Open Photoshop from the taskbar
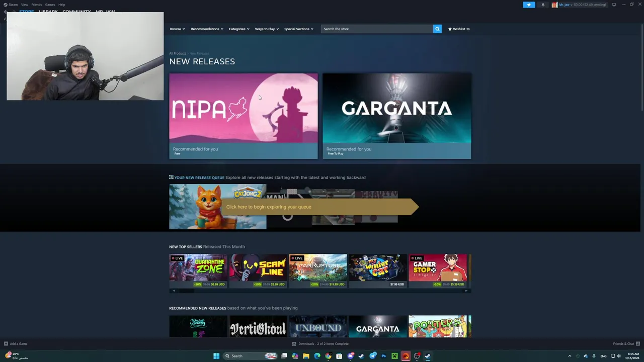The image size is (644, 362). click(x=384, y=356)
